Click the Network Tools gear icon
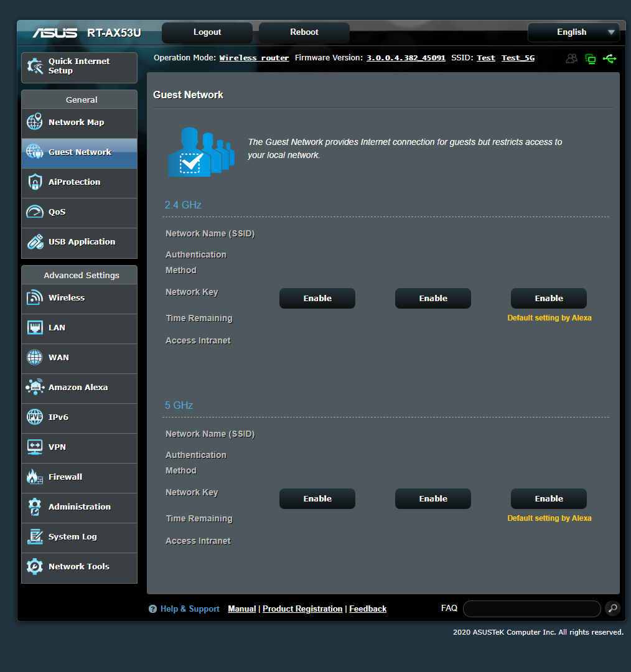This screenshot has height=672, width=631. click(35, 567)
